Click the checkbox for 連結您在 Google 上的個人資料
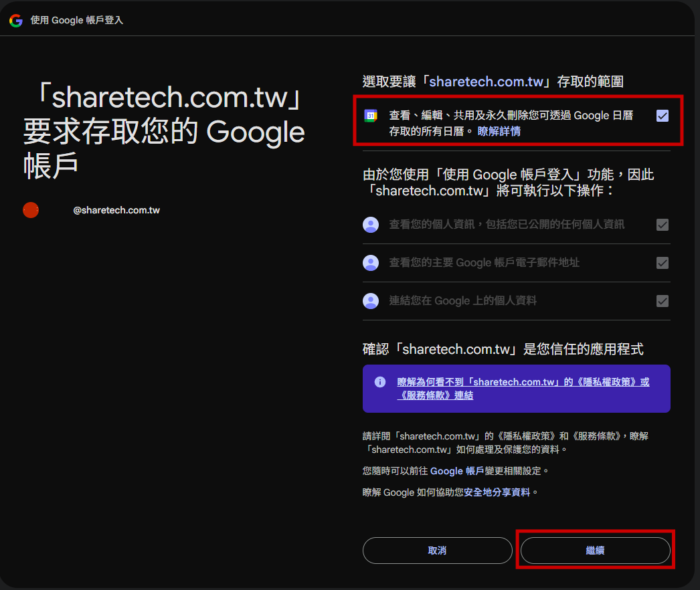The width and height of the screenshot is (700, 590). [663, 301]
